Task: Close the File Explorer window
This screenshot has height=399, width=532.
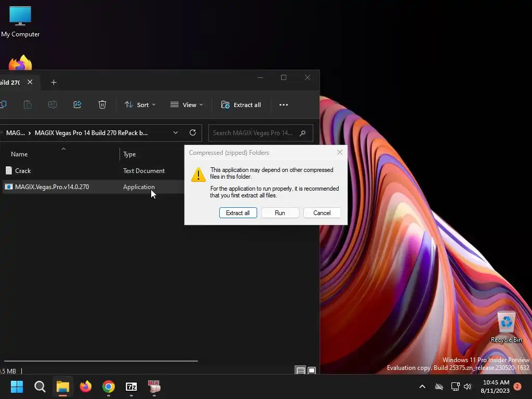Action: pos(308,78)
